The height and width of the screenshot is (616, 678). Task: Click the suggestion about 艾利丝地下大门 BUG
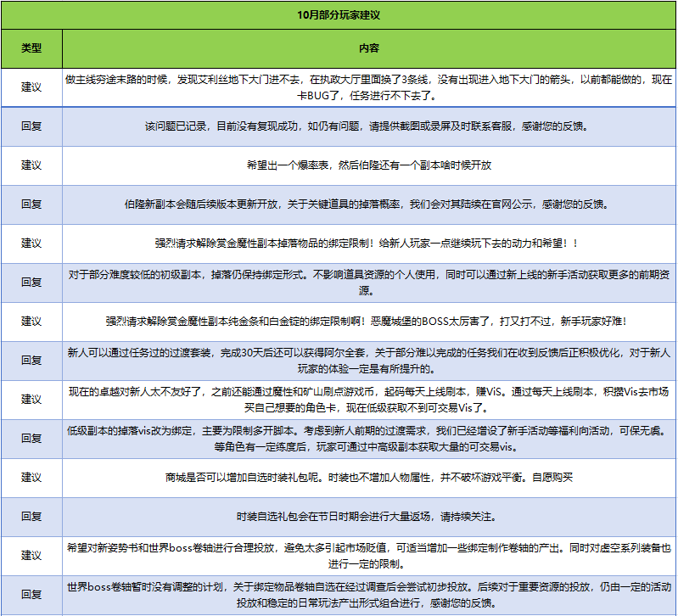point(369,87)
